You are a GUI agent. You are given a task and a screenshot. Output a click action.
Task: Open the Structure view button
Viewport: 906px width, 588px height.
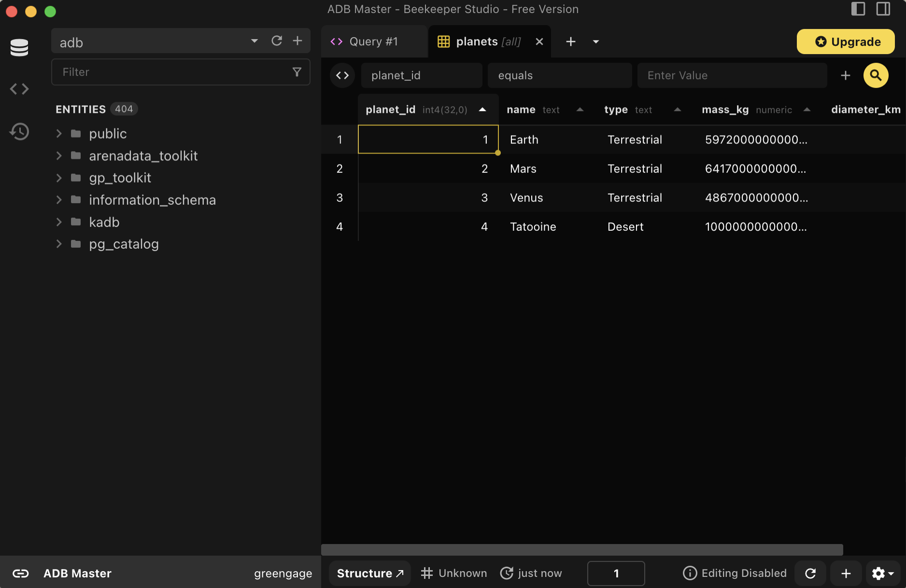tap(370, 573)
